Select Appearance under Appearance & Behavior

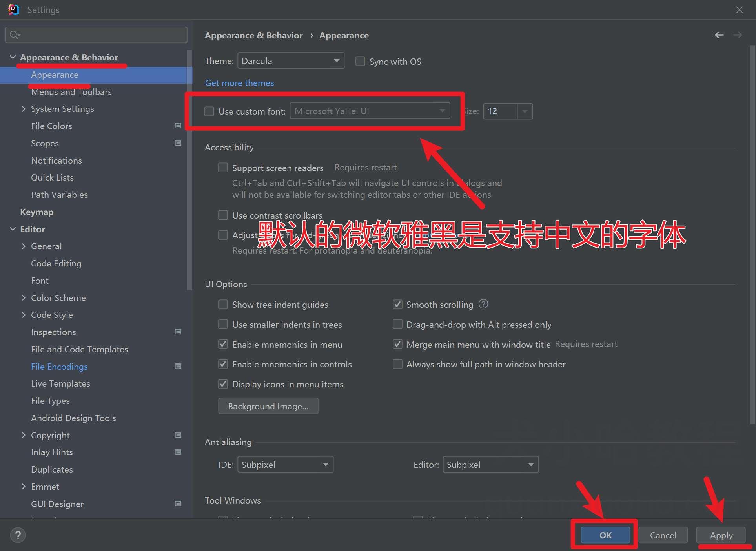(x=55, y=74)
